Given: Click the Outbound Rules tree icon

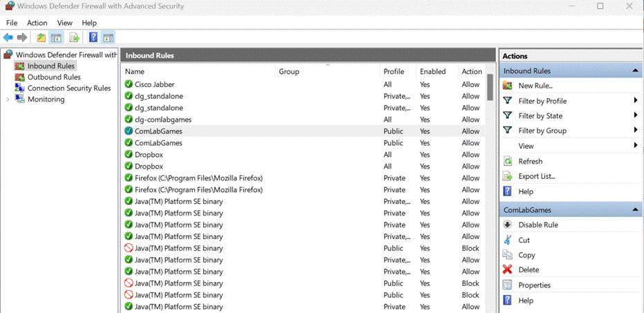Looking at the screenshot, I should click(19, 77).
